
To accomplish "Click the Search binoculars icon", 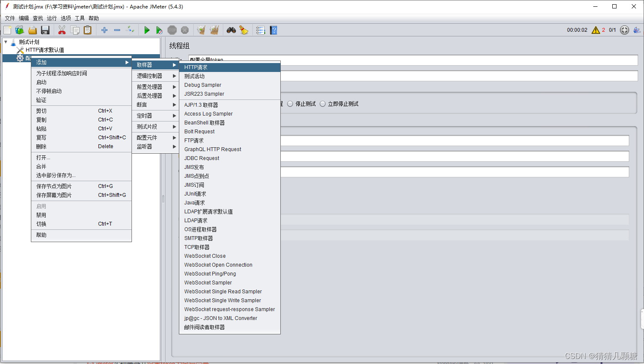I will [231, 30].
